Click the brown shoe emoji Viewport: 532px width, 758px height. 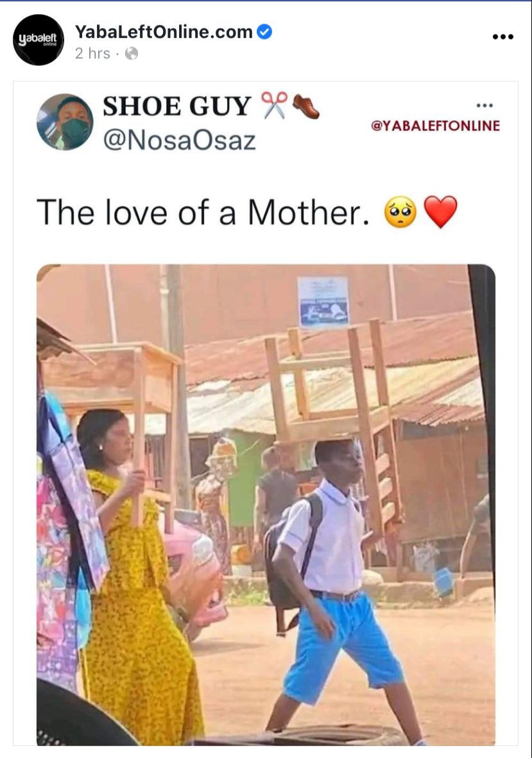(305, 106)
